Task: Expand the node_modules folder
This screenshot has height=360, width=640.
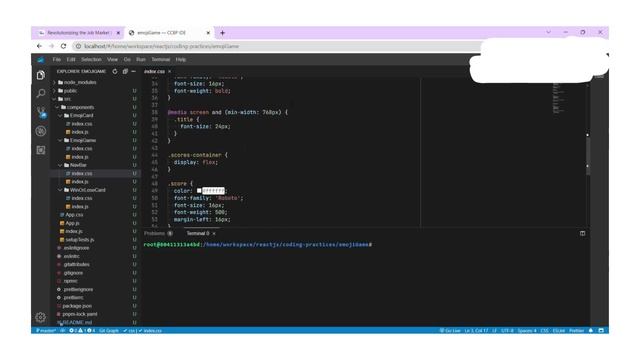Action: click(76, 82)
